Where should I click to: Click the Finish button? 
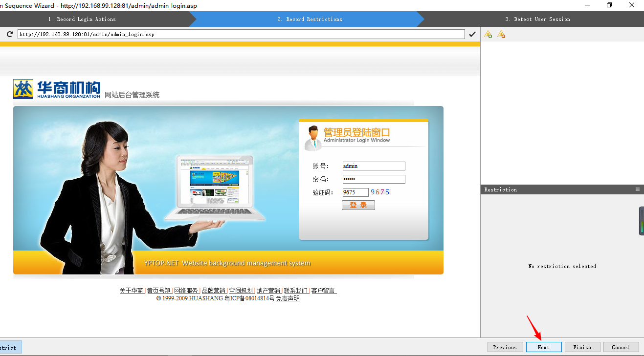(x=582, y=347)
